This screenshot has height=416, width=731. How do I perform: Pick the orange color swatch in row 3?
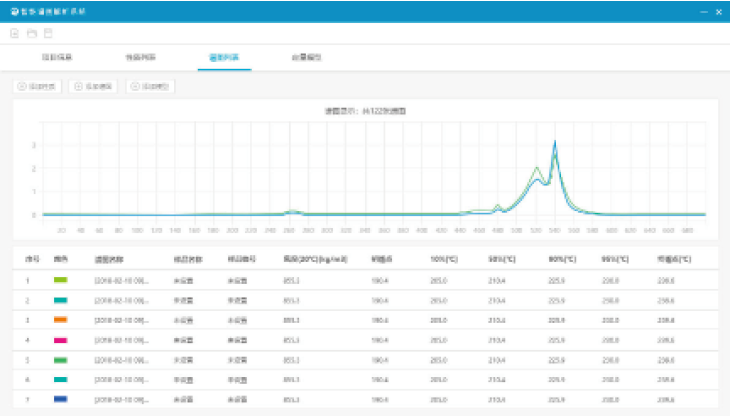[x=61, y=320]
